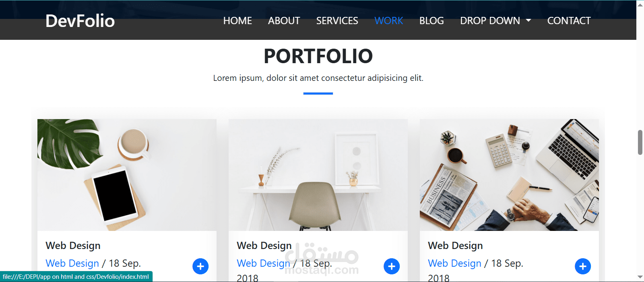Expand the DROP DOWN menu caret
This screenshot has width=644, height=282.
tap(528, 21)
